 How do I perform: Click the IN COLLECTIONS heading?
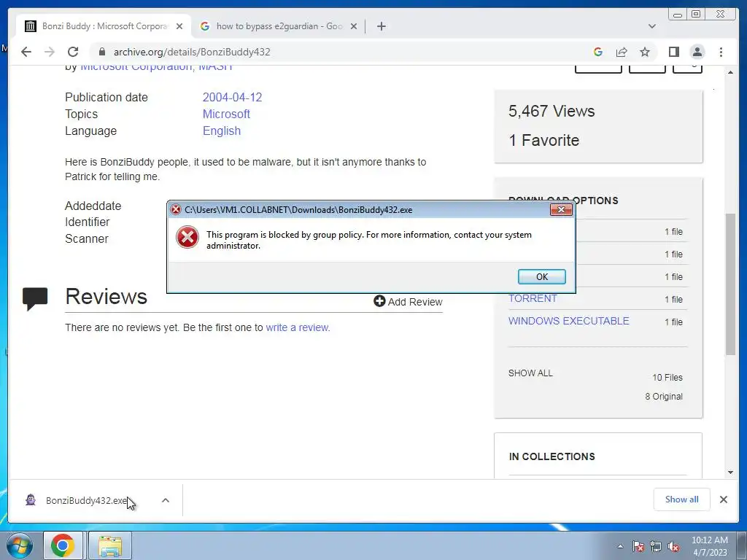point(551,456)
